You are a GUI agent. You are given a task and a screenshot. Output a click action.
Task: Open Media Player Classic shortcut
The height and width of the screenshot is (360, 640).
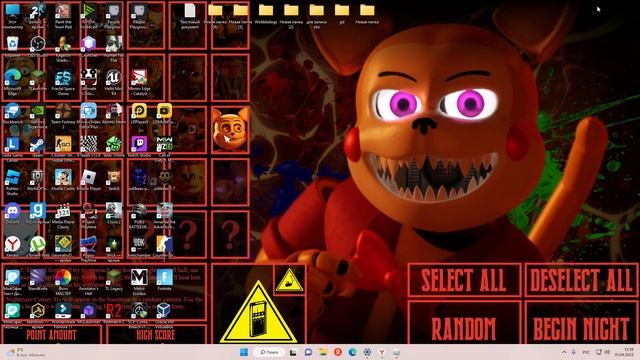pyautogui.click(x=63, y=211)
